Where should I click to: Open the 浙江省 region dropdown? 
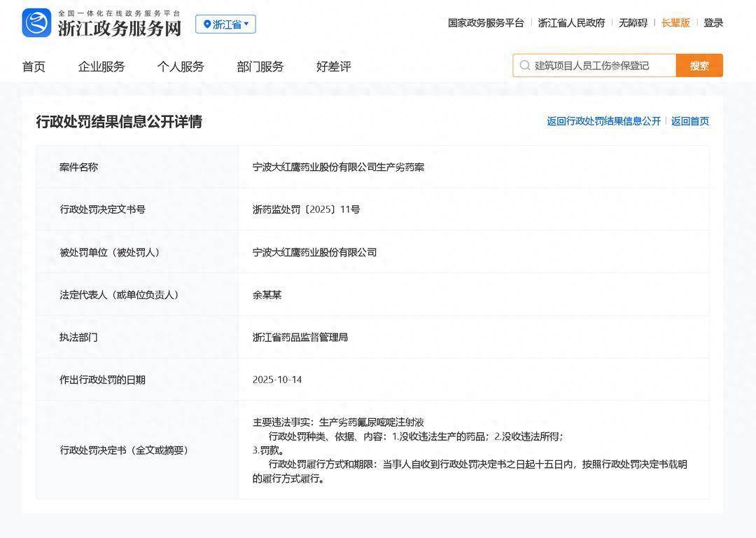point(225,25)
